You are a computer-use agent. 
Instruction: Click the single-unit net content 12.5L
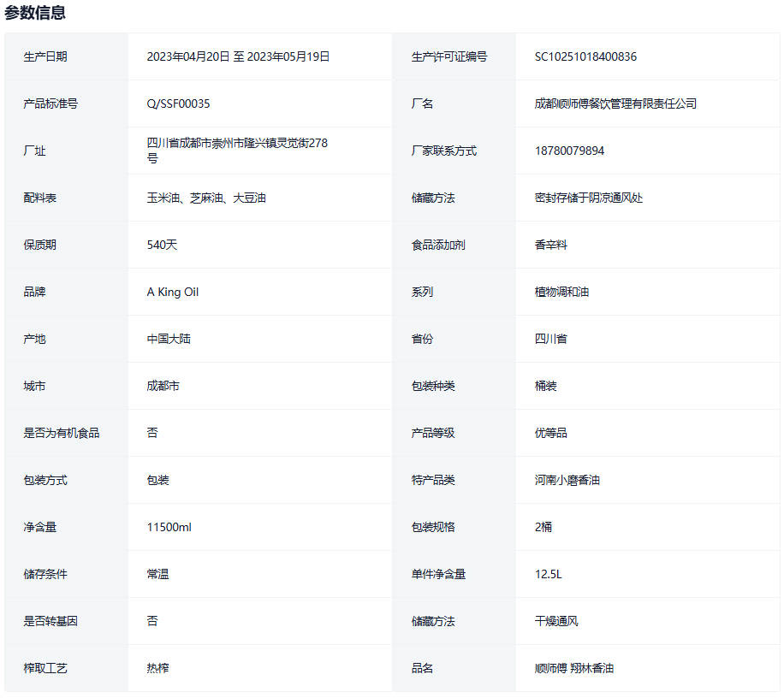click(548, 574)
